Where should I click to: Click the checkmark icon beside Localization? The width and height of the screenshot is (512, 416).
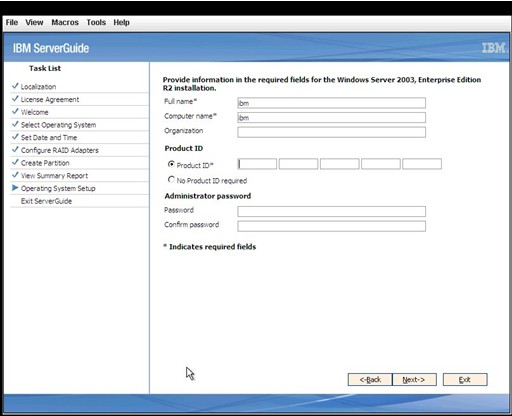point(15,86)
